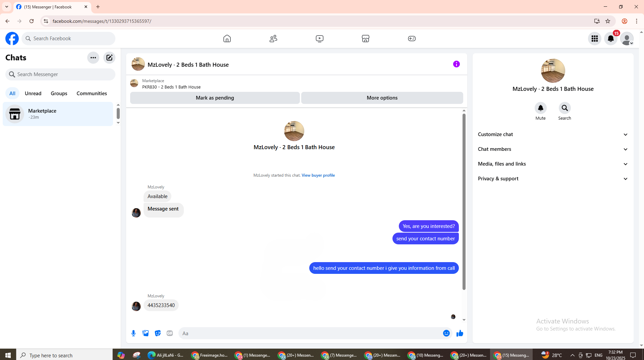The height and width of the screenshot is (360, 644).
Task: View site information icon in address bar
Action: coord(46,21)
